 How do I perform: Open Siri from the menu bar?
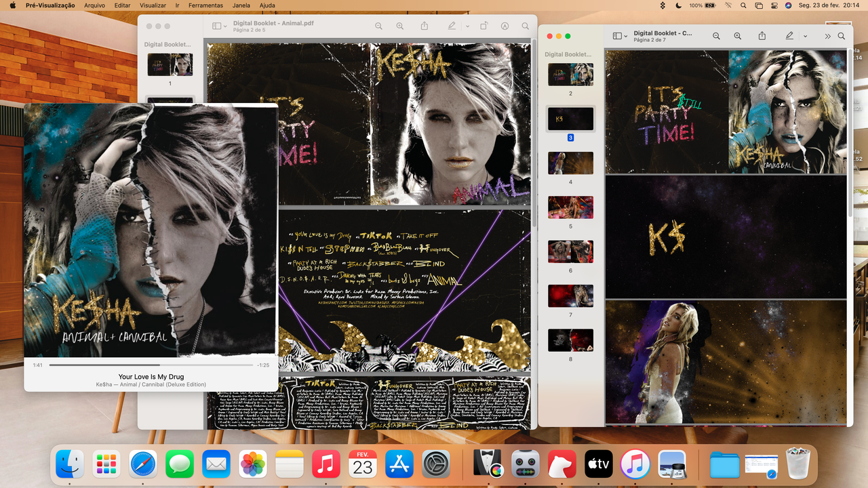[789, 5]
